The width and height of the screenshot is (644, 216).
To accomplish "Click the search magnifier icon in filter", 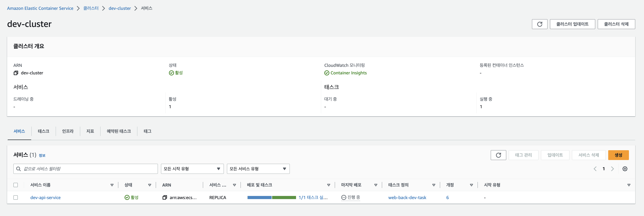I will [x=18, y=169].
